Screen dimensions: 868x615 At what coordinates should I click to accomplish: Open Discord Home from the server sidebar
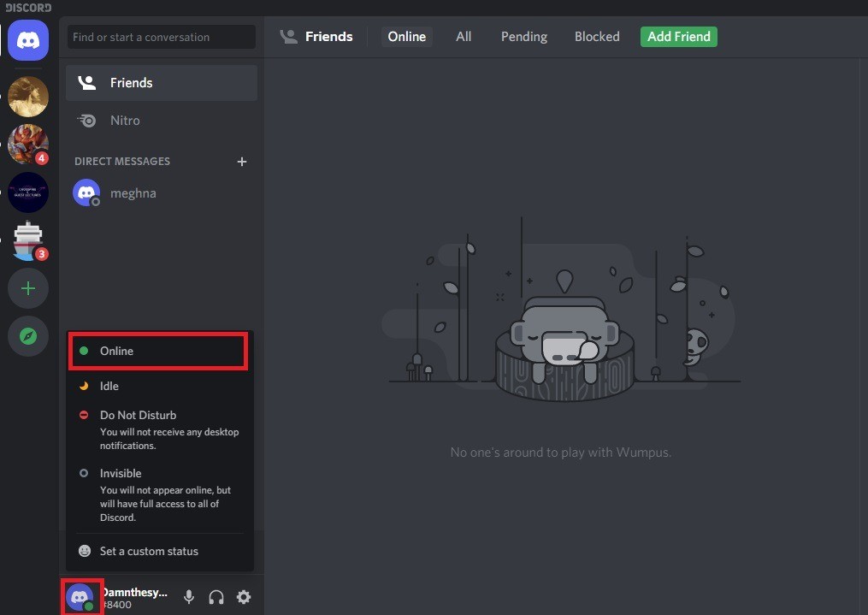pyautogui.click(x=28, y=40)
